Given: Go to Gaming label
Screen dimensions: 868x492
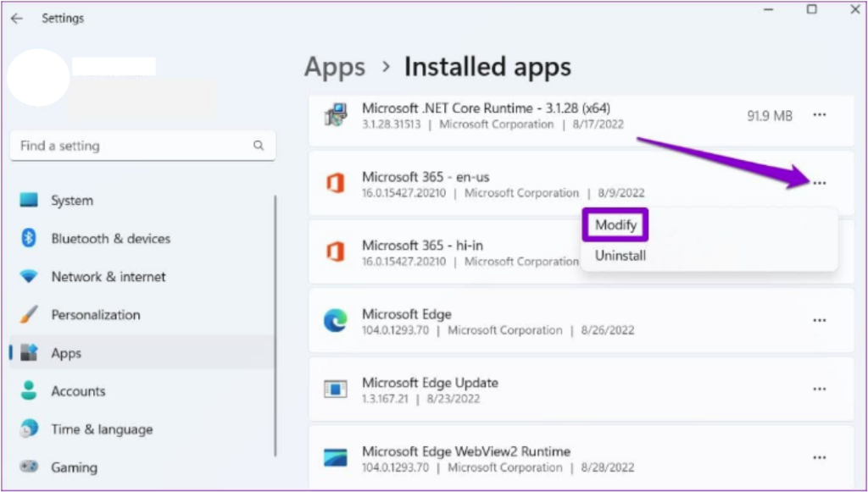Looking at the screenshot, I should 75,467.
